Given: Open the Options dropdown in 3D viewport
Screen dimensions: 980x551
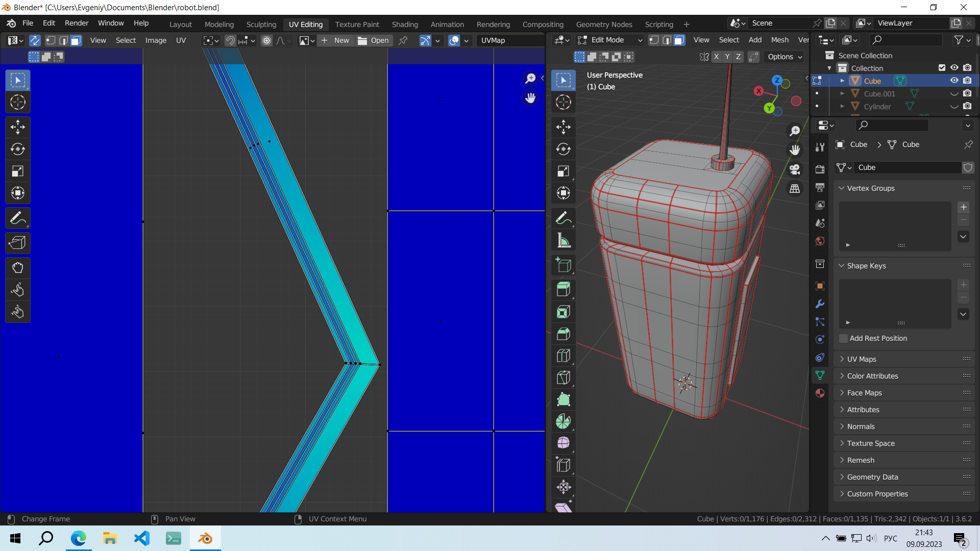Looking at the screenshot, I should click(785, 57).
